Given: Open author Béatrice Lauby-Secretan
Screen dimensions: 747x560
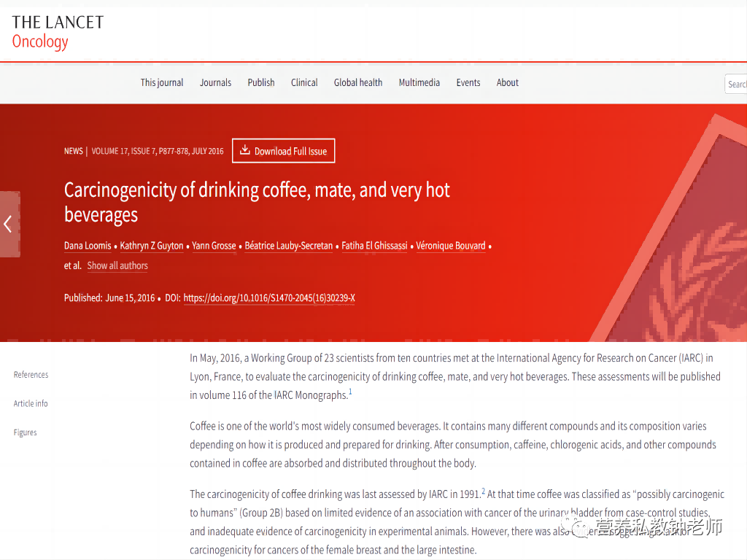Looking at the screenshot, I should (x=289, y=246).
